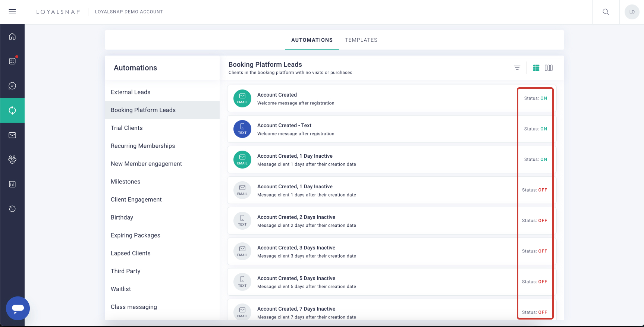The width and height of the screenshot is (644, 327).
Task: Open the chat messages sidebar icon
Action: click(12, 86)
